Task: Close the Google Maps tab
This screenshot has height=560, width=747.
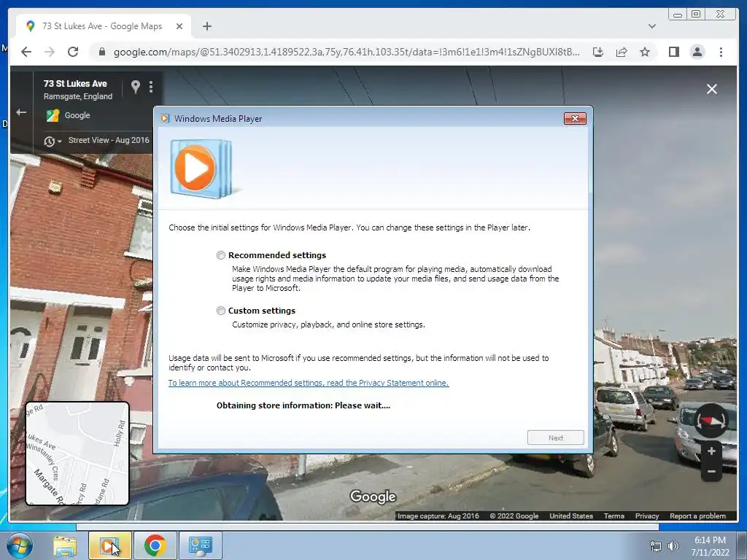Action: pos(179,26)
